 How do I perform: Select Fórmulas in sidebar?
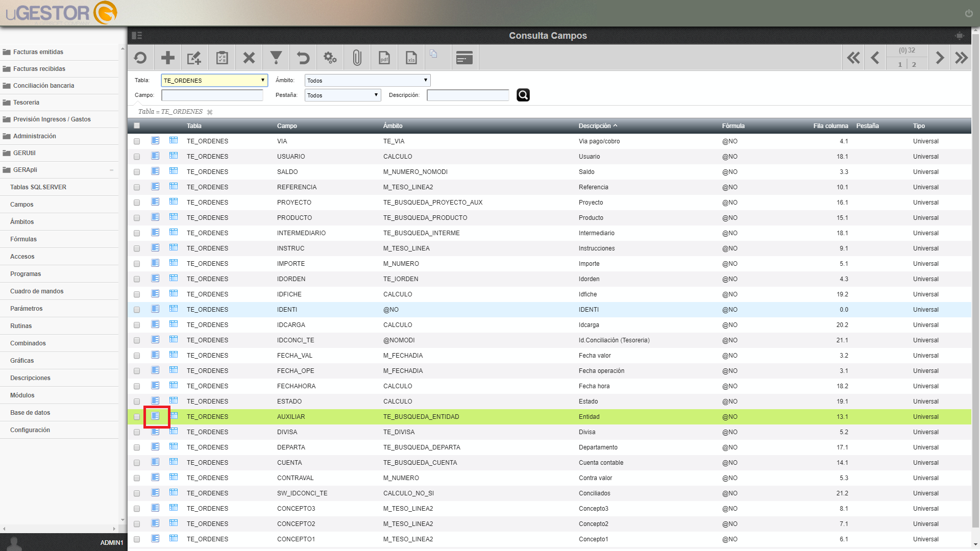click(23, 239)
